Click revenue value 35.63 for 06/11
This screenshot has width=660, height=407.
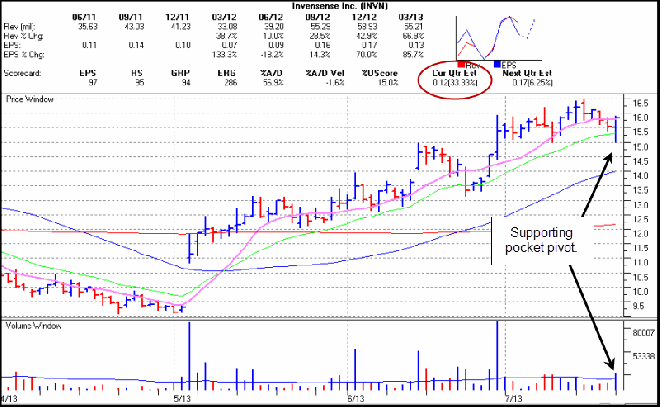(x=88, y=27)
